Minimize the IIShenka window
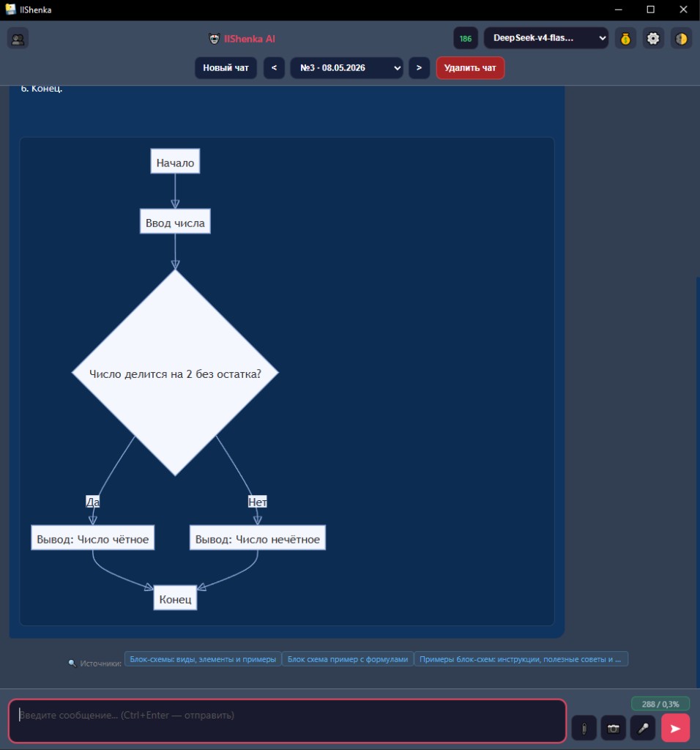 click(618, 10)
